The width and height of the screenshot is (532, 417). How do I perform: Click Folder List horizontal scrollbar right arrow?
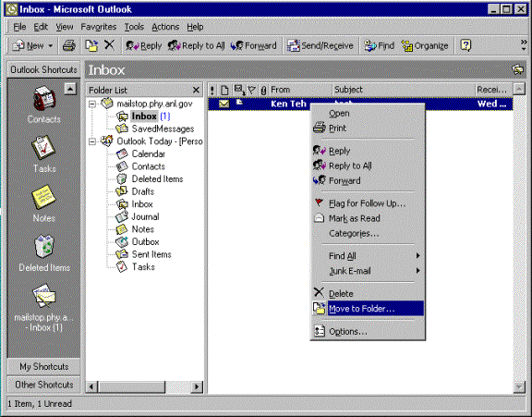(x=197, y=386)
